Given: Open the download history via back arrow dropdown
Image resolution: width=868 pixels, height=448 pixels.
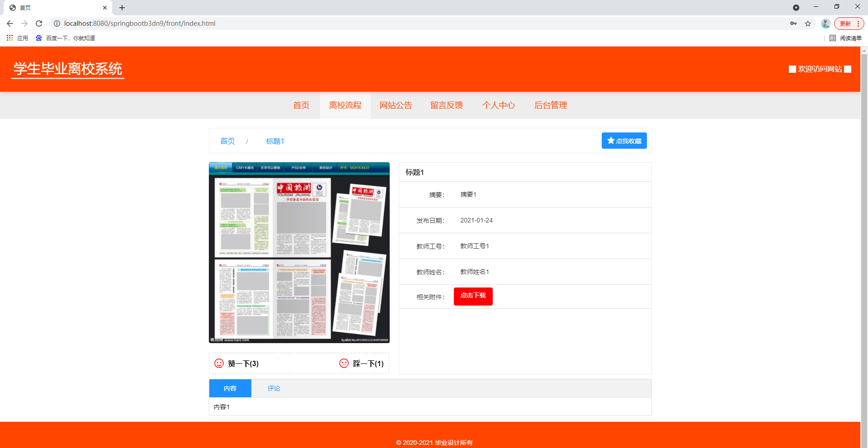Looking at the screenshot, I should [x=10, y=24].
